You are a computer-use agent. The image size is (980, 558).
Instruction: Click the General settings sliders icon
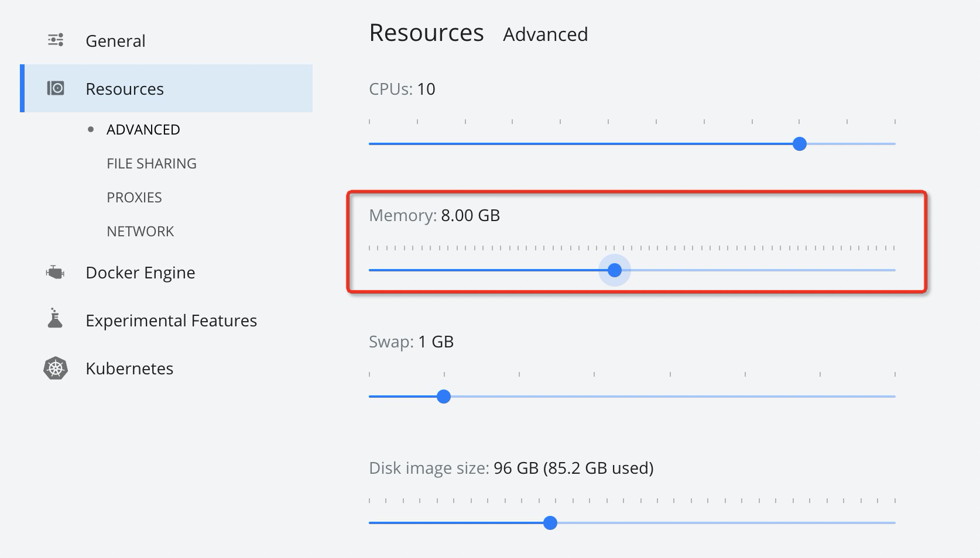56,40
